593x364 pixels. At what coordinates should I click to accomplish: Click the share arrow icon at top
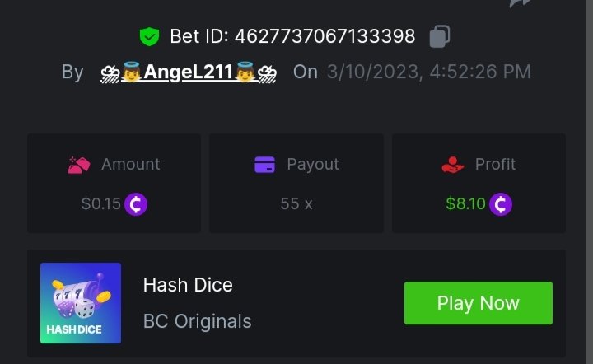(521, 3)
